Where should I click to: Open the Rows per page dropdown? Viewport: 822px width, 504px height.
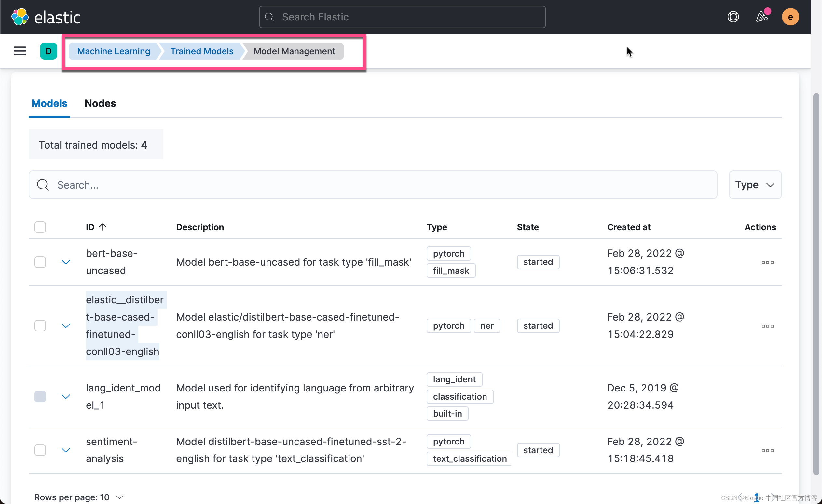tap(79, 497)
